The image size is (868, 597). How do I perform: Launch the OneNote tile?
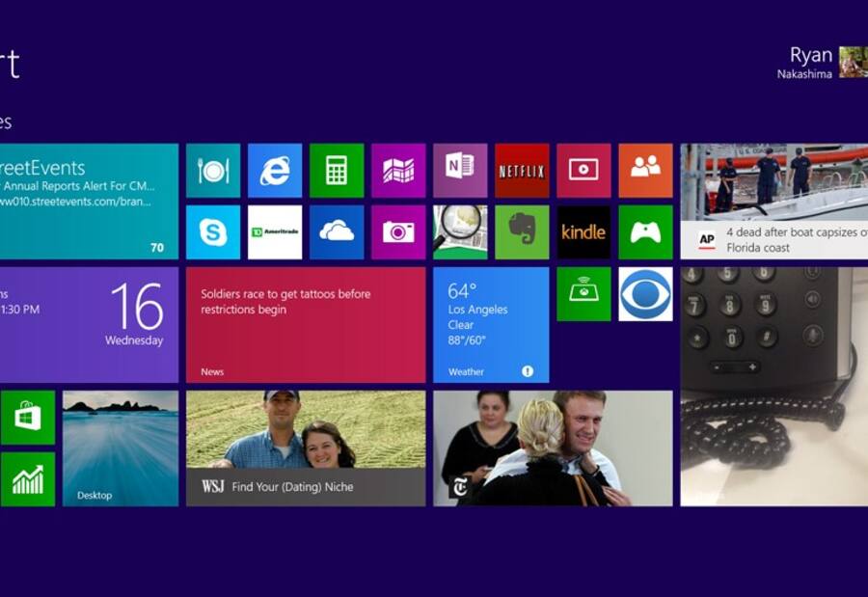(x=460, y=171)
